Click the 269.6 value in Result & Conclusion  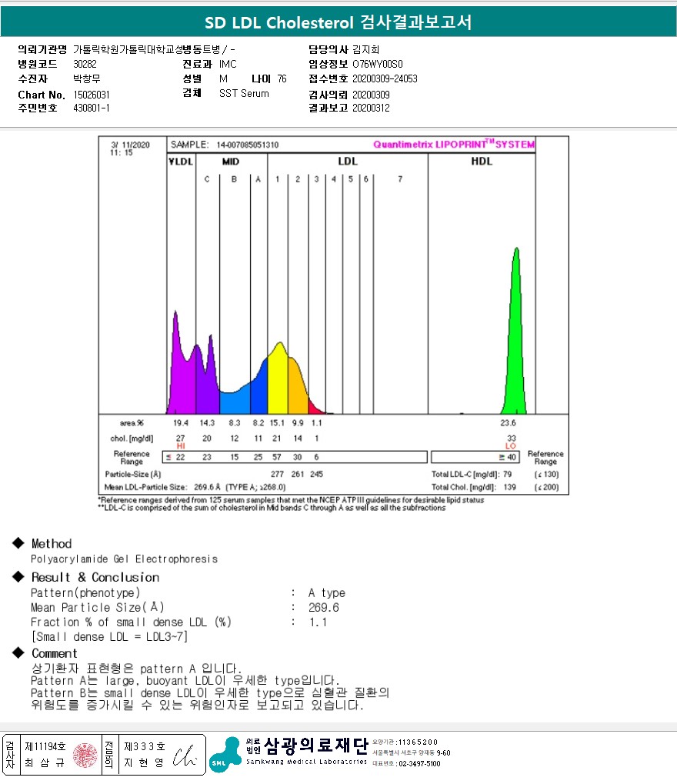click(324, 608)
